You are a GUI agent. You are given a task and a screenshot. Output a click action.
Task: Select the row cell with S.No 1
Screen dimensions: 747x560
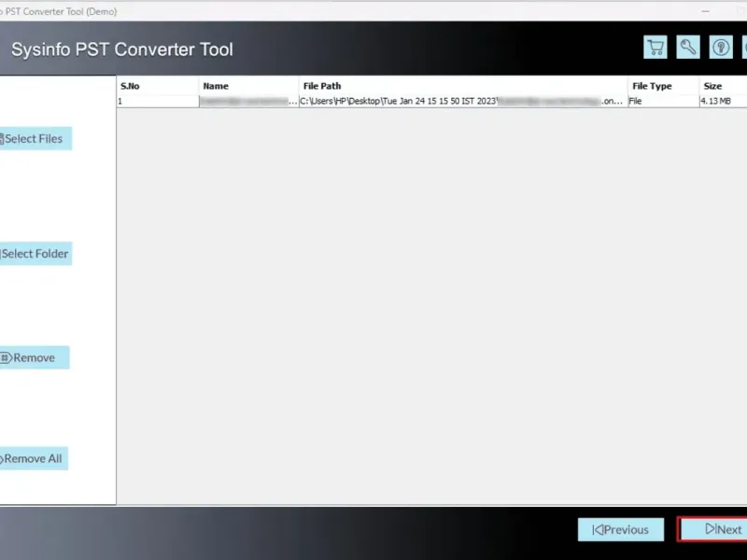click(158, 101)
